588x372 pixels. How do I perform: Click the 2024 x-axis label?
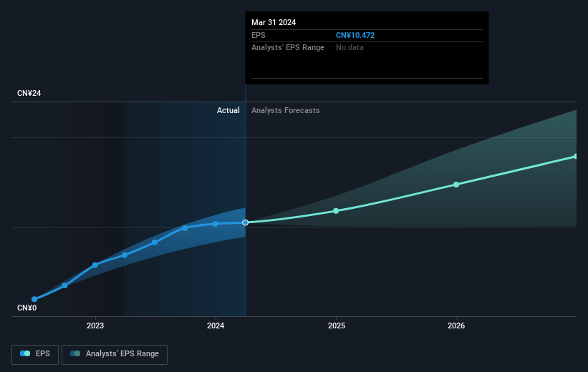(x=216, y=325)
